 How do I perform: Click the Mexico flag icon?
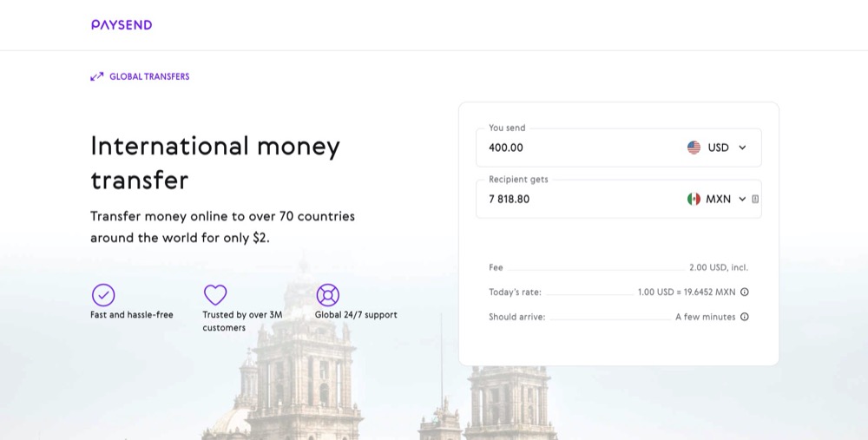694,200
